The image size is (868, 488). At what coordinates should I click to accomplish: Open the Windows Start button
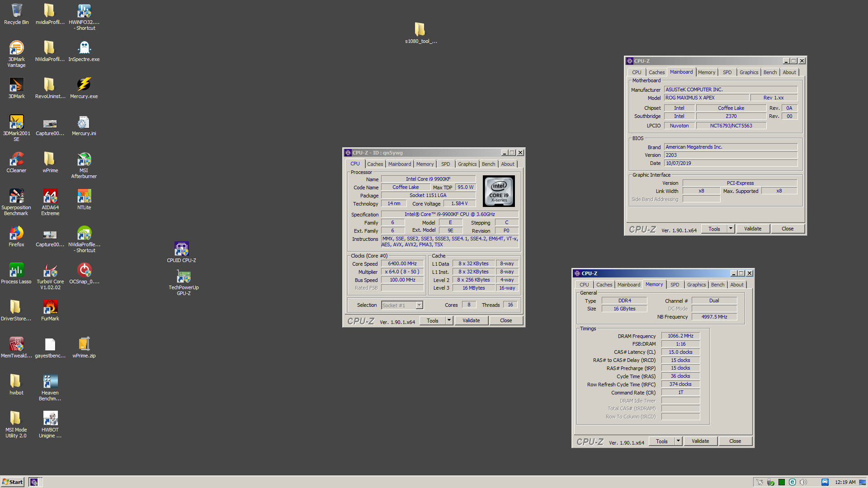click(x=12, y=482)
